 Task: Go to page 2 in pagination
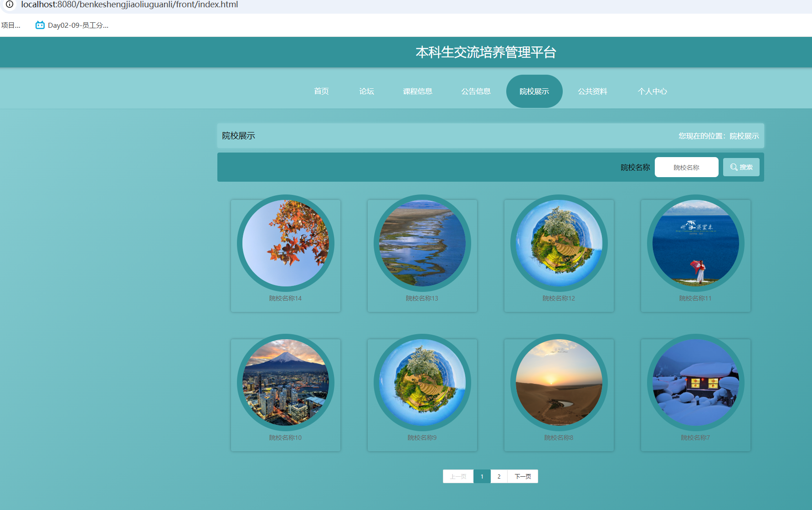point(499,476)
